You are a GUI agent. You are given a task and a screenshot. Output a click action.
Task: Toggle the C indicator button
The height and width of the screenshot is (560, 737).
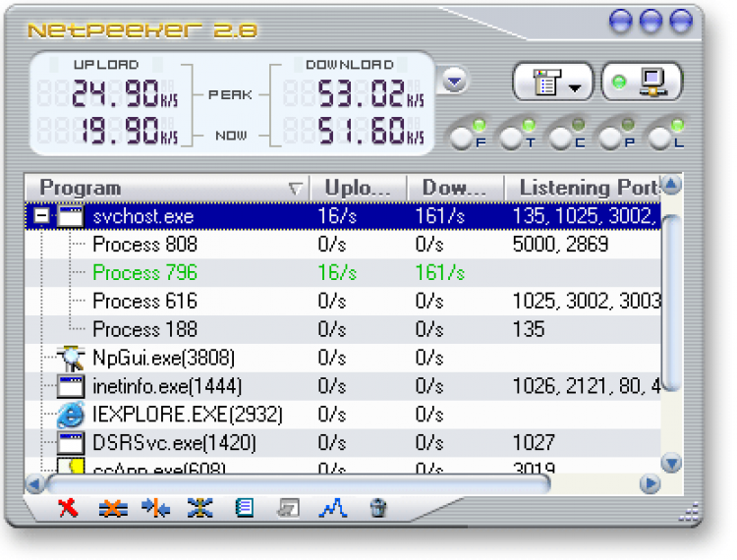point(561,139)
